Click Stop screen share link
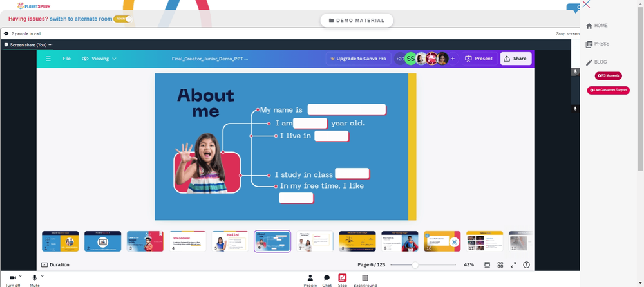Viewport: 644px width, 287px height. pyautogui.click(x=567, y=34)
